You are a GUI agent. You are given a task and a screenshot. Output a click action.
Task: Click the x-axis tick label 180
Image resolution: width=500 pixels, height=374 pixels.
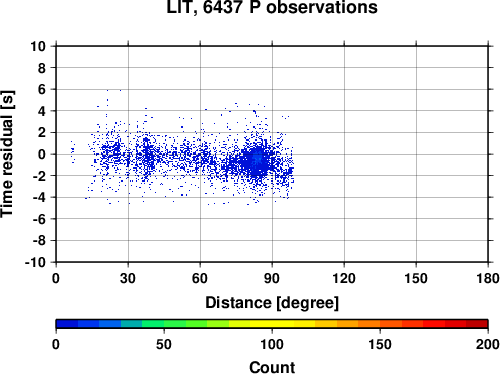(488, 278)
